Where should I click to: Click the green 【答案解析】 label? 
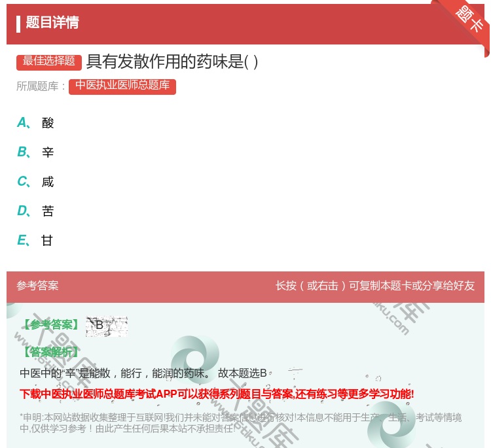[x=50, y=352]
